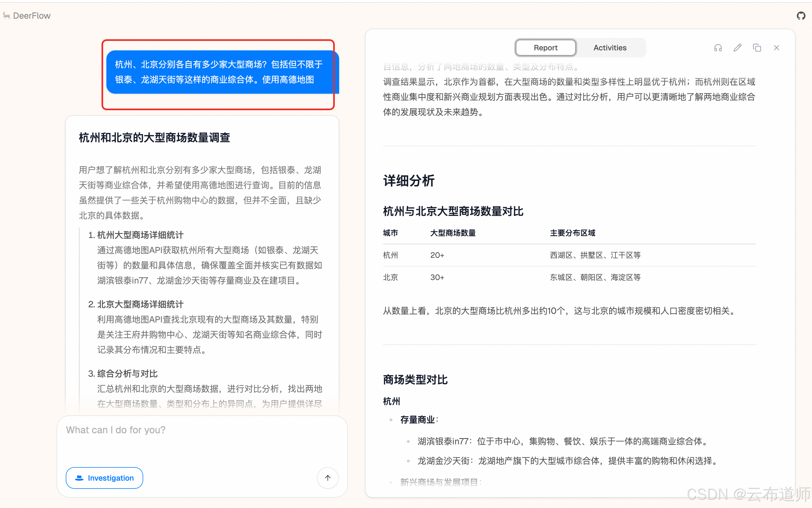812x508 pixels.
Task: Click the headphones podcast icon
Action: tap(718, 48)
